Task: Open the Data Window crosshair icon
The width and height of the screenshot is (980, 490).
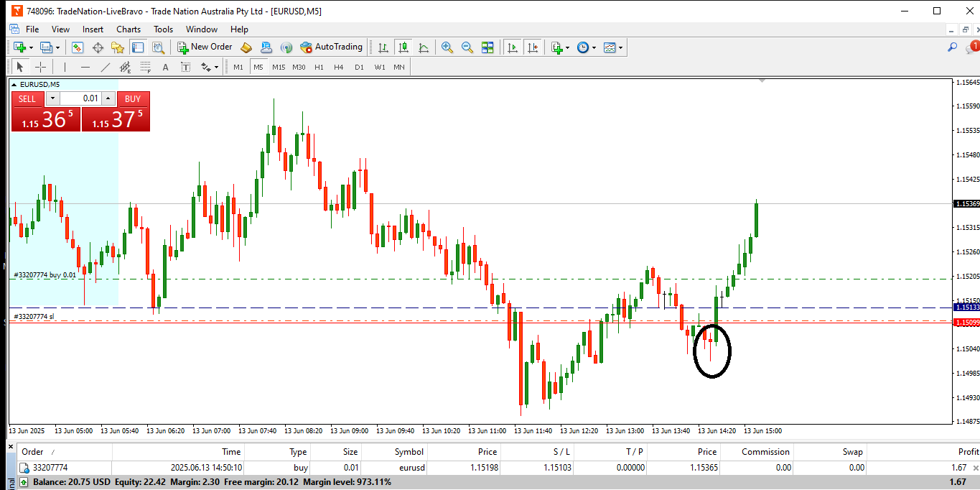Action: (x=98, y=47)
